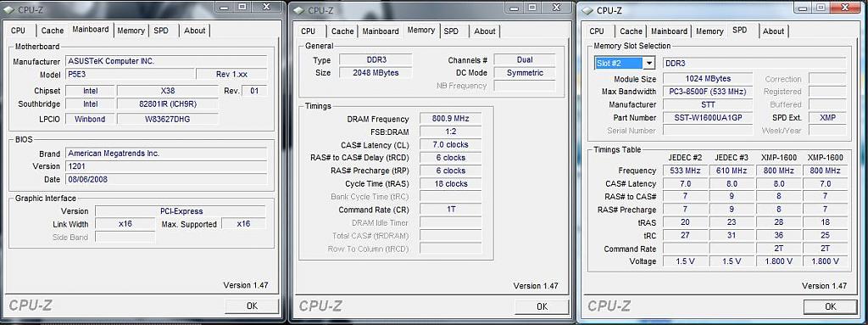
Task: Click the Symmetric DC Mode value
Action: point(524,73)
